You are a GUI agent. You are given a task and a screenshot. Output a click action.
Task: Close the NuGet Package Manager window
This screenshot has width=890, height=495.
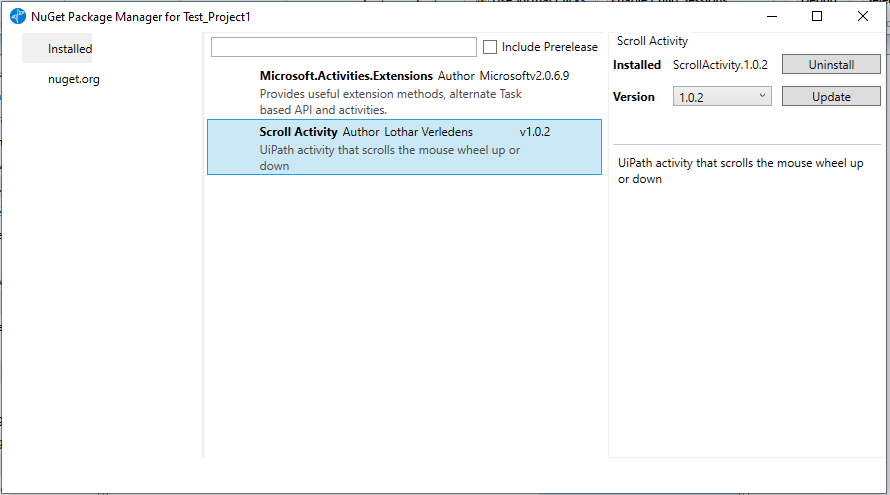pyautogui.click(x=863, y=16)
